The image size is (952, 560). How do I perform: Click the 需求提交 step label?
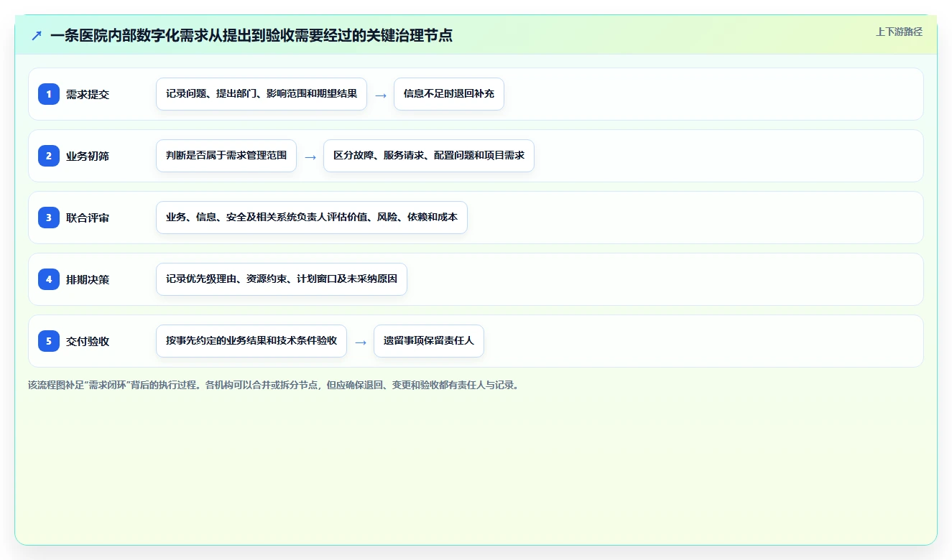coord(88,94)
